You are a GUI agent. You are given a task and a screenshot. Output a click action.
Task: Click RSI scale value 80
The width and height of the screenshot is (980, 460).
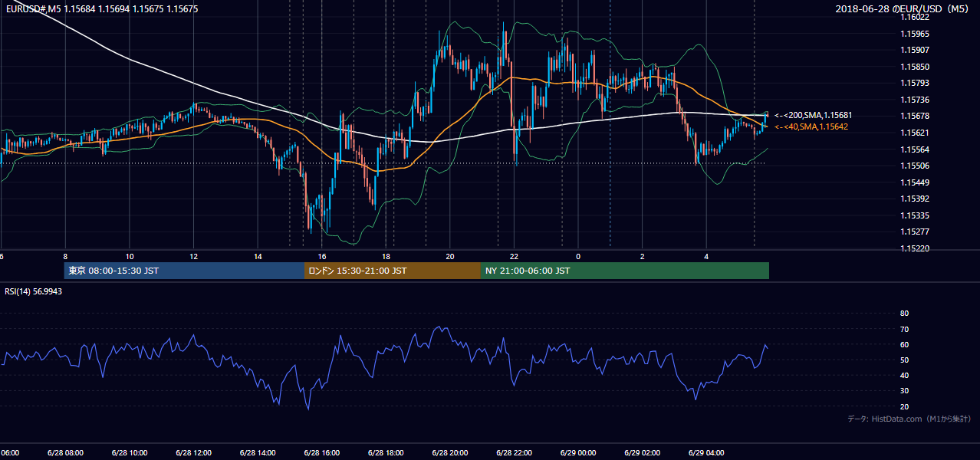905,314
